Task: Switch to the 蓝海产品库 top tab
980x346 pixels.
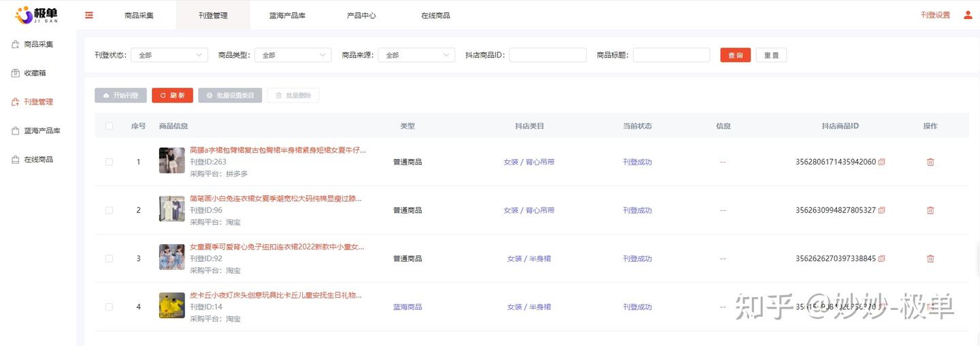Action: 287,15
